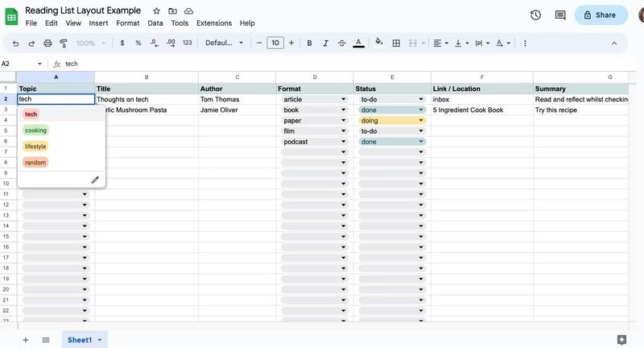644x348 pixels.
Task: Open the Explore icon in corner
Action: point(621,339)
